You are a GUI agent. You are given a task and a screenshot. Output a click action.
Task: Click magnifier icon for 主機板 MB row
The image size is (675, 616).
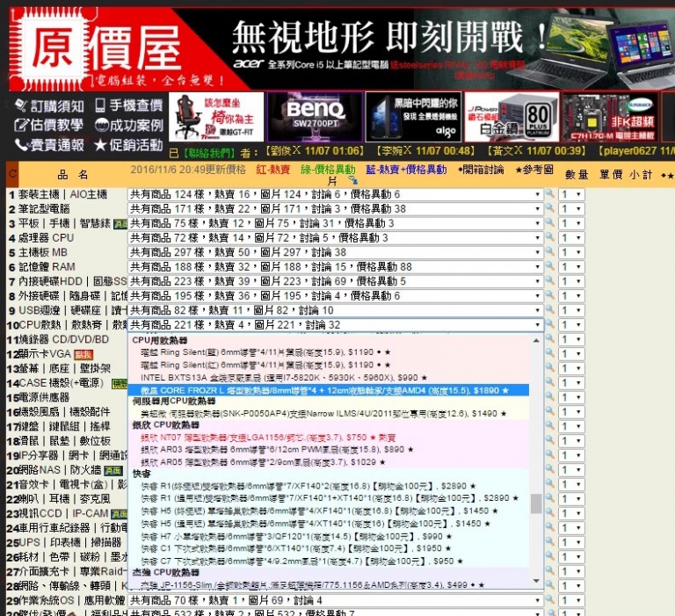pyautogui.click(x=549, y=252)
